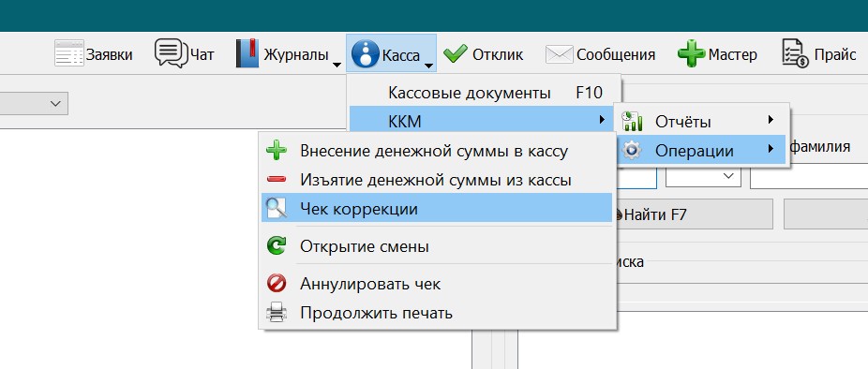Select Чек коррекции menu entry

(437, 208)
